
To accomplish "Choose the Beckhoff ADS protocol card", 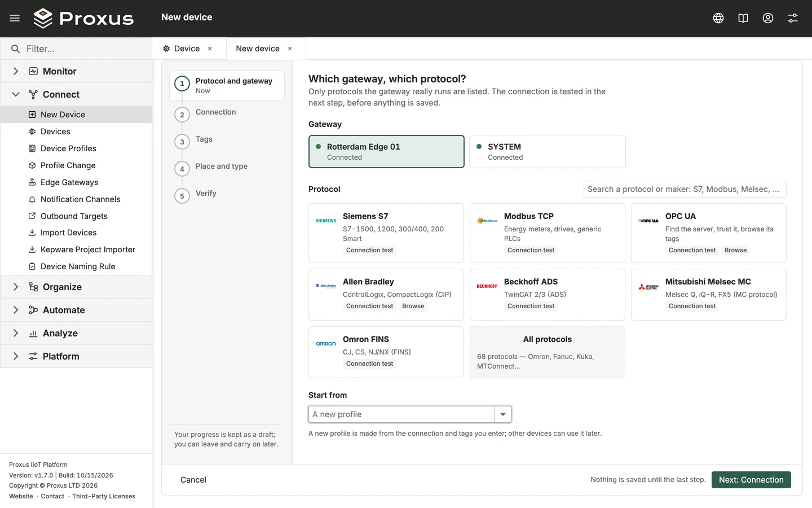I will (548, 295).
